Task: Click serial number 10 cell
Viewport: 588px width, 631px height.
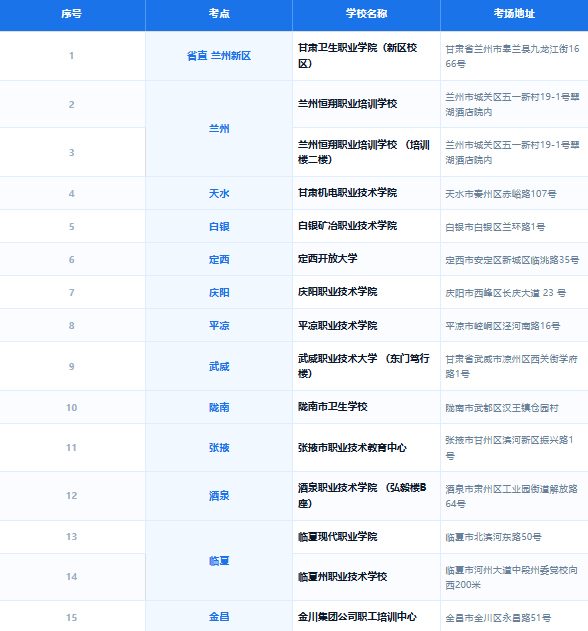Action: tap(72, 408)
